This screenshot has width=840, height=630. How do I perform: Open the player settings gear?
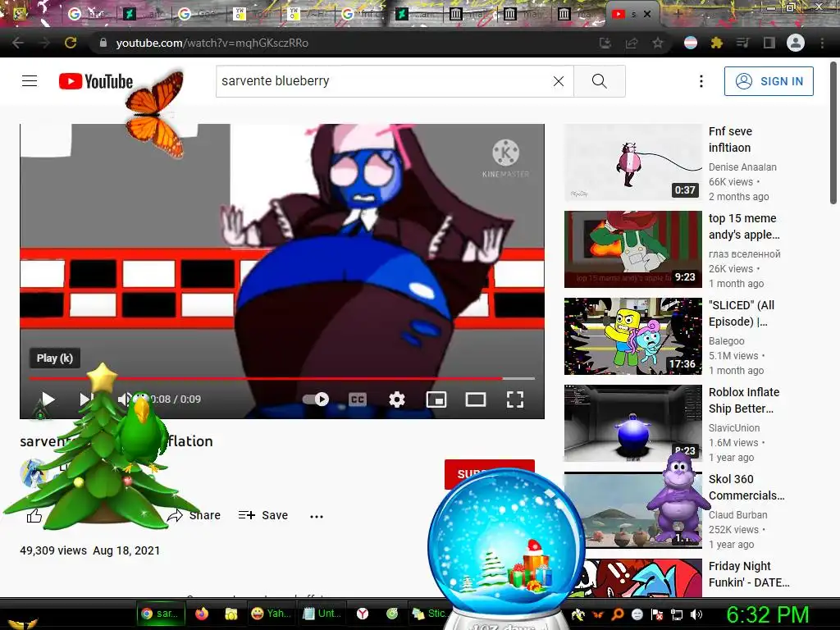pyautogui.click(x=396, y=399)
